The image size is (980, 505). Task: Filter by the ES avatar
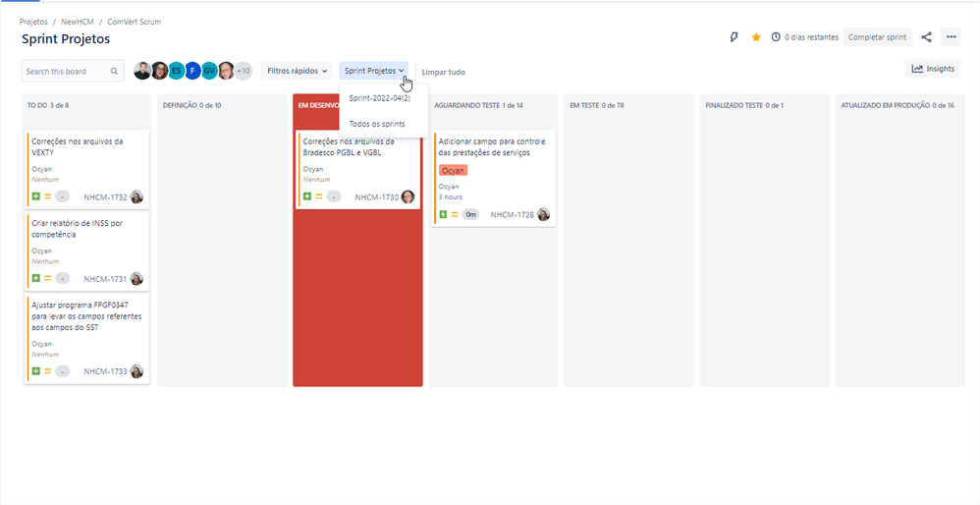pos(176,71)
